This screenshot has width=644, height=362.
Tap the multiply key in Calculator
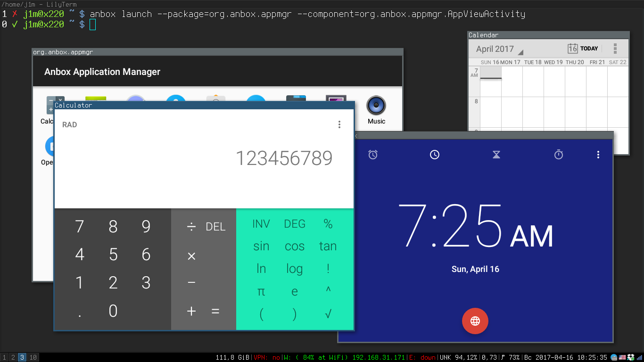pos(191,256)
